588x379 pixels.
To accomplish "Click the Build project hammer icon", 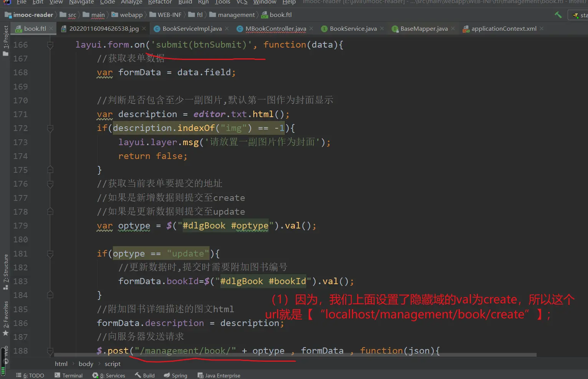I will (558, 15).
